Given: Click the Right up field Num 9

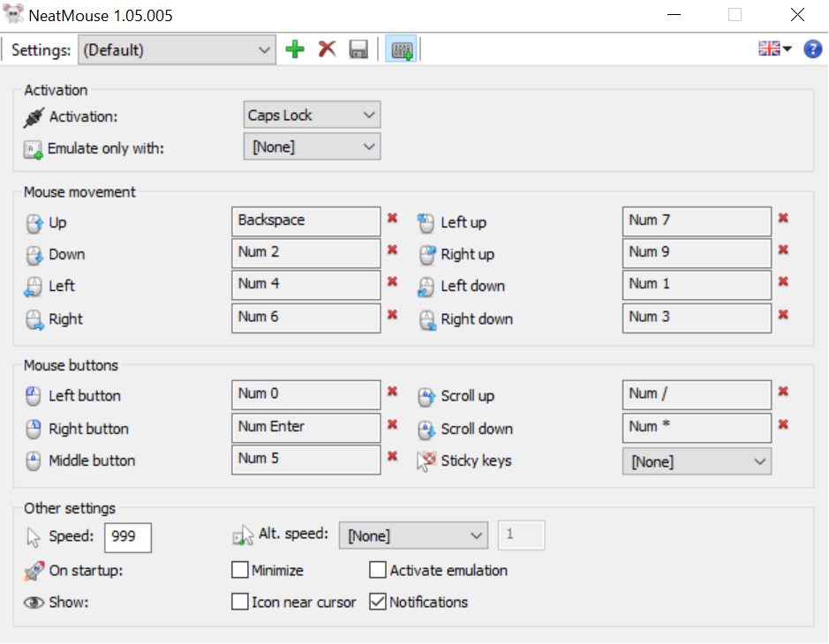Looking at the screenshot, I should point(697,253).
